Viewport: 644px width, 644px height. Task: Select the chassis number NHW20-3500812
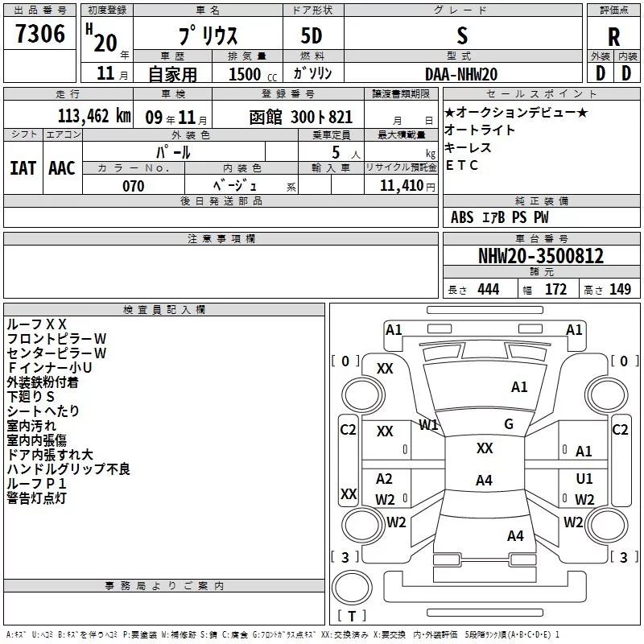pyautogui.click(x=541, y=256)
